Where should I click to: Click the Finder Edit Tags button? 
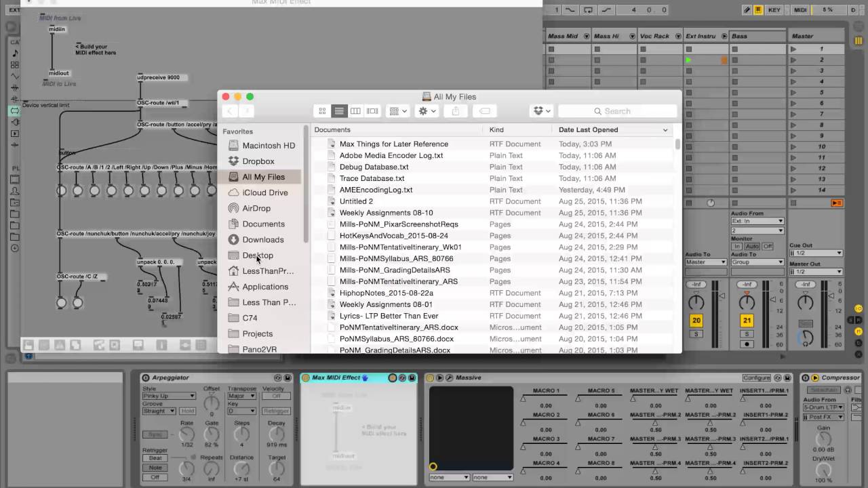[484, 111]
